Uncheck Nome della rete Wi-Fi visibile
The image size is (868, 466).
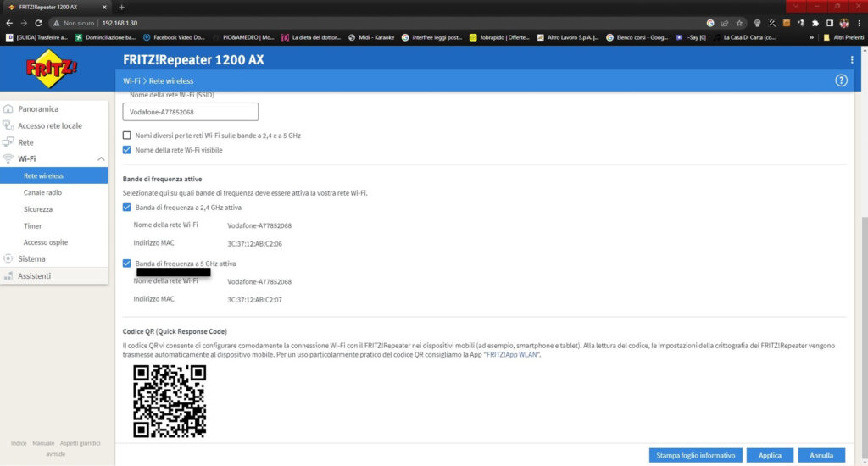pyautogui.click(x=127, y=150)
